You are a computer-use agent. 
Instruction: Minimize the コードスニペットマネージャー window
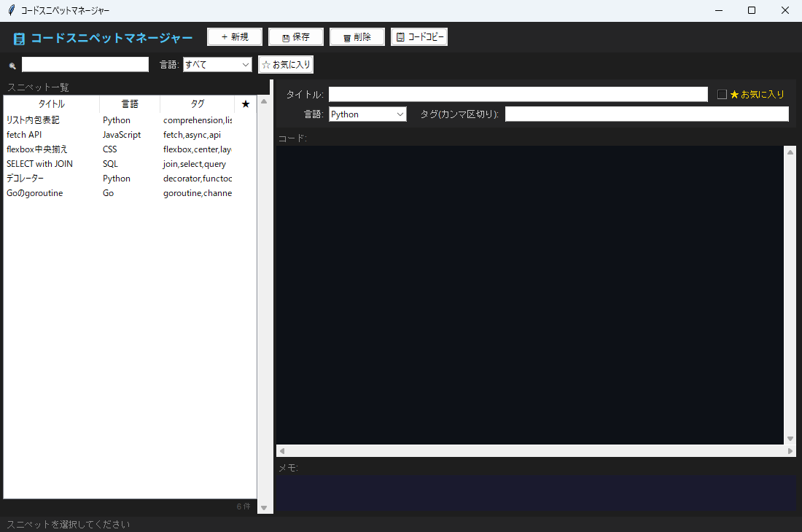pyautogui.click(x=719, y=10)
